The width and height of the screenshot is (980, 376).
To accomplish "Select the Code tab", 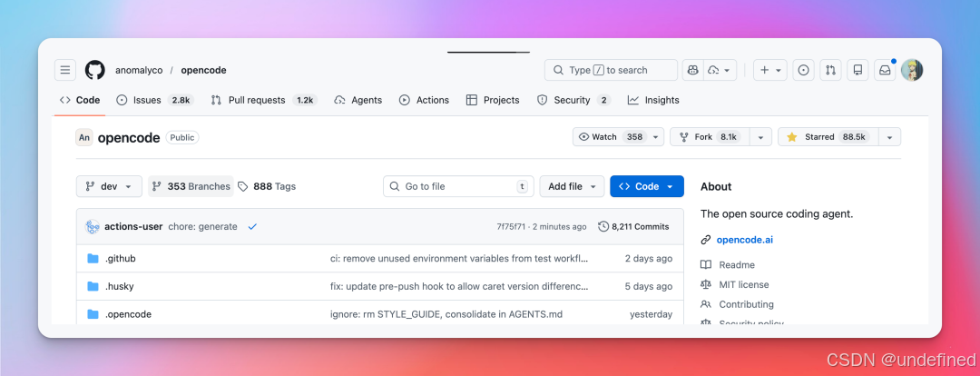I will [x=80, y=100].
